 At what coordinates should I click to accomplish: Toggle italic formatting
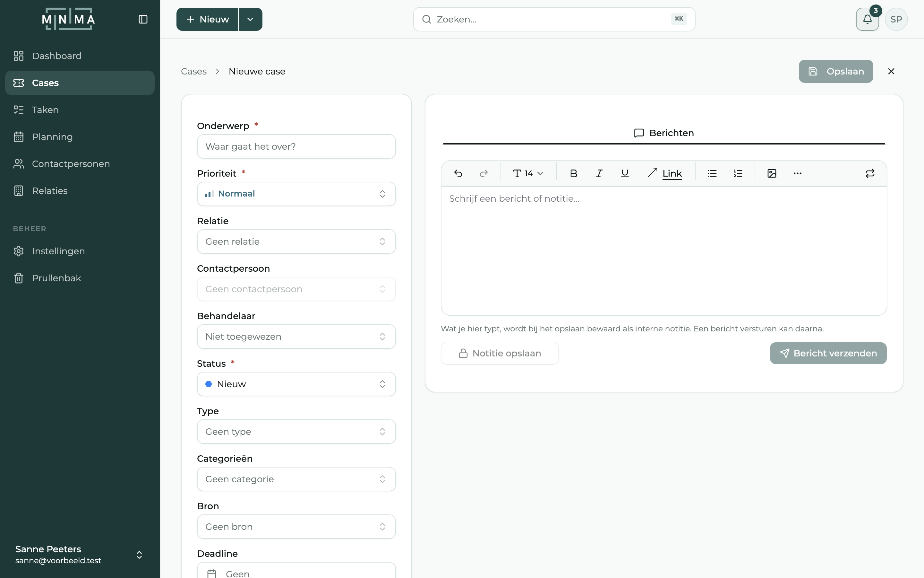[599, 173]
